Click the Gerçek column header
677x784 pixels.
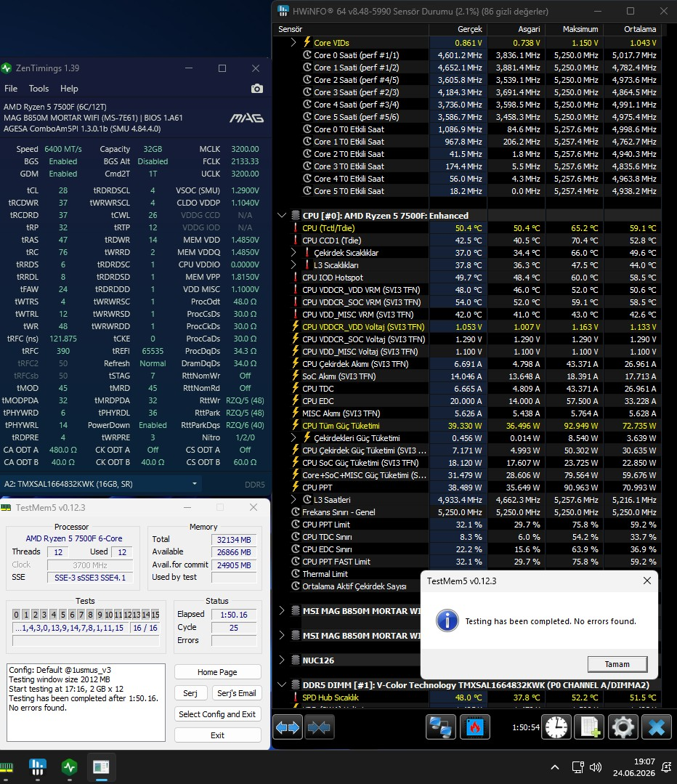pyautogui.click(x=458, y=29)
